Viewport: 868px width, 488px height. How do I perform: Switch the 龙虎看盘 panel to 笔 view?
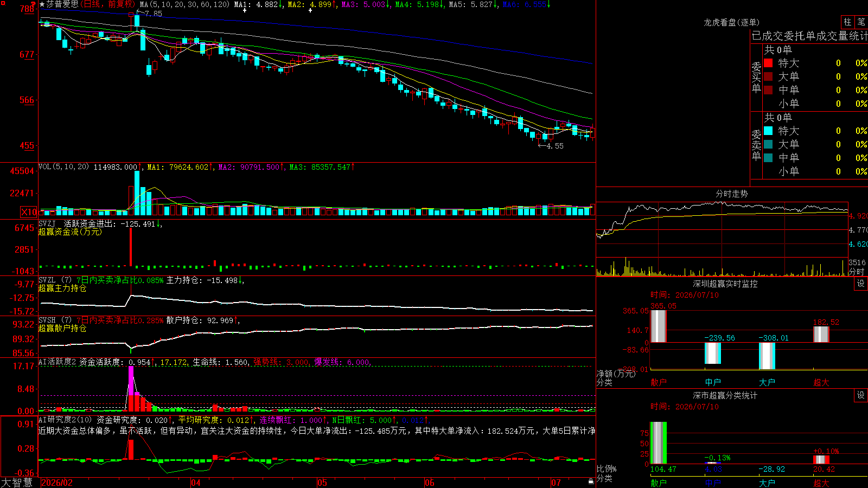[861, 22]
